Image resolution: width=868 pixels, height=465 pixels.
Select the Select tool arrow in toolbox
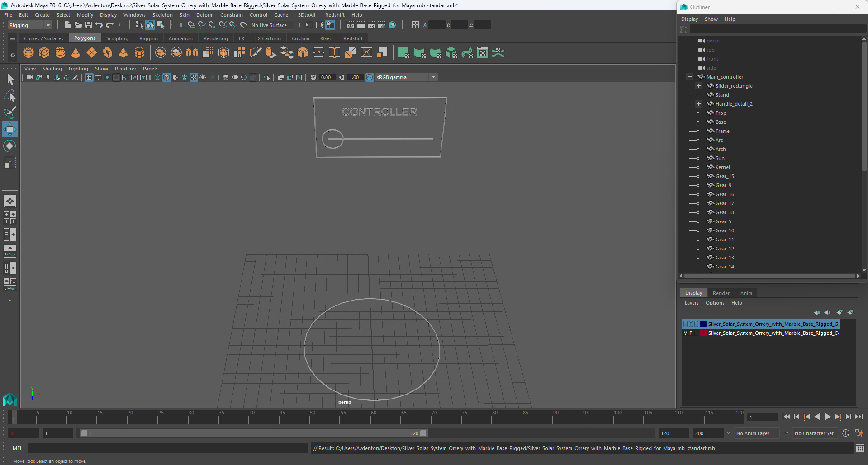10,80
